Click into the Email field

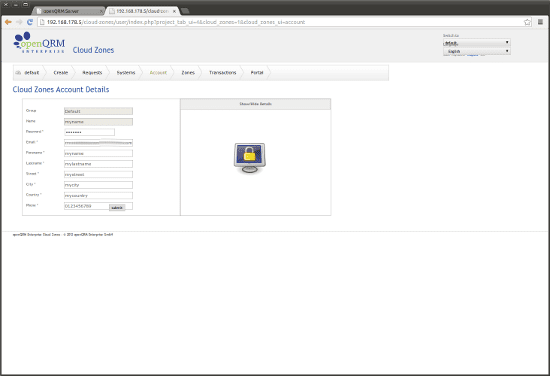click(x=98, y=143)
